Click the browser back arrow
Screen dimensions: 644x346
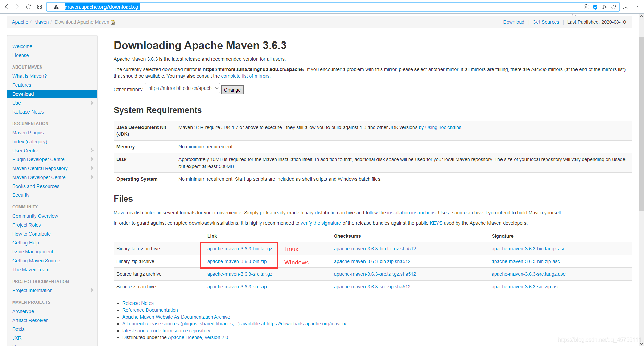tap(7, 7)
